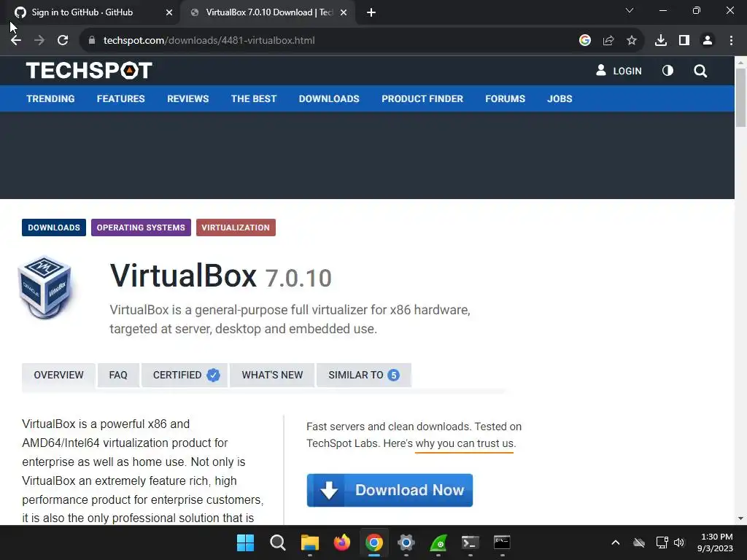The height and width of the screenshot is (560, 747).
Task: Click the VIRTUALIZATION category tag
Action: pyautogui.click(x=236, y=227)
